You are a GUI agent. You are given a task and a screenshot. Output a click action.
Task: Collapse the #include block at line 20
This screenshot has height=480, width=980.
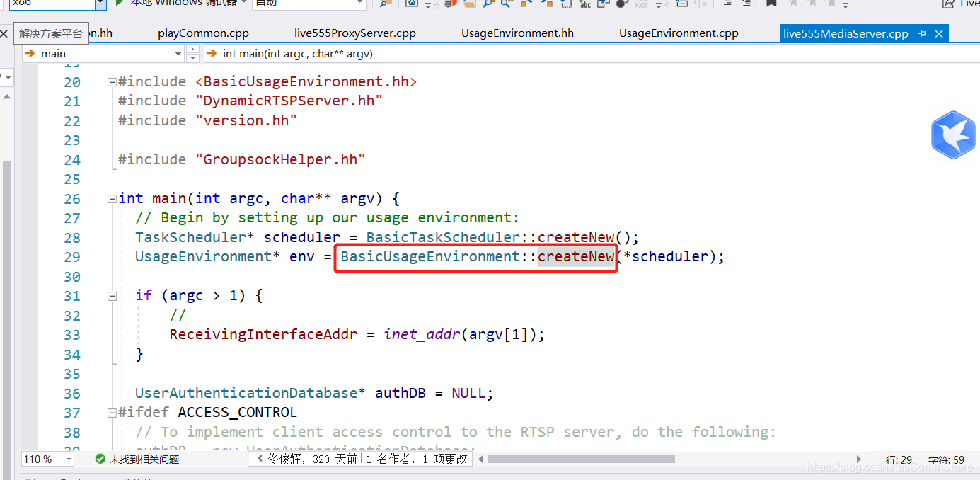[112, 82]
